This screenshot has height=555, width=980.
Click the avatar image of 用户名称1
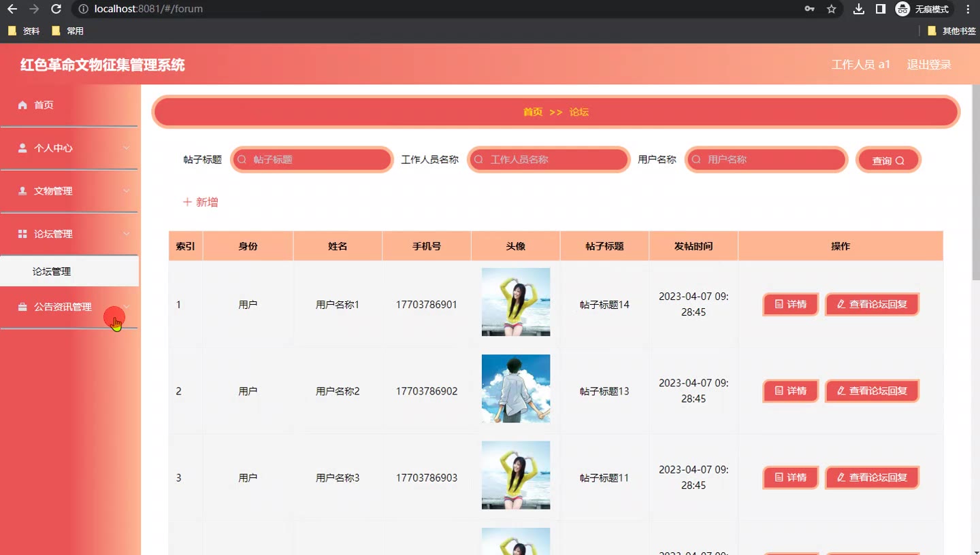tap(516, 302)
